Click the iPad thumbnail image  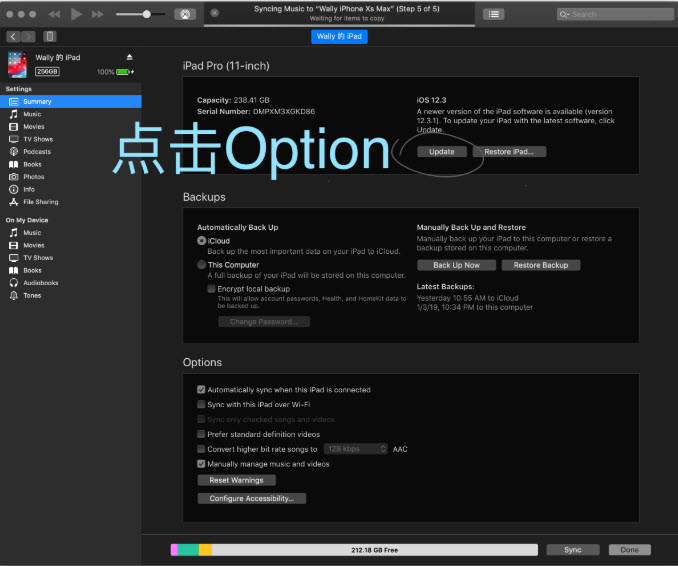(18, 64)
